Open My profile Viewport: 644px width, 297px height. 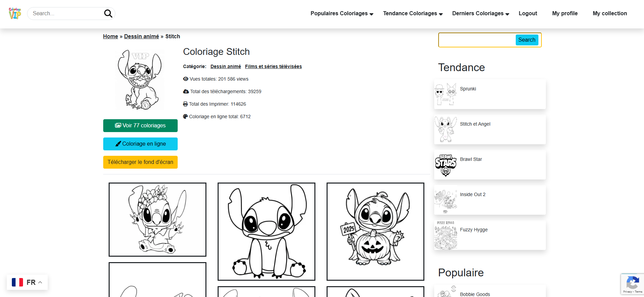(565, 14)
